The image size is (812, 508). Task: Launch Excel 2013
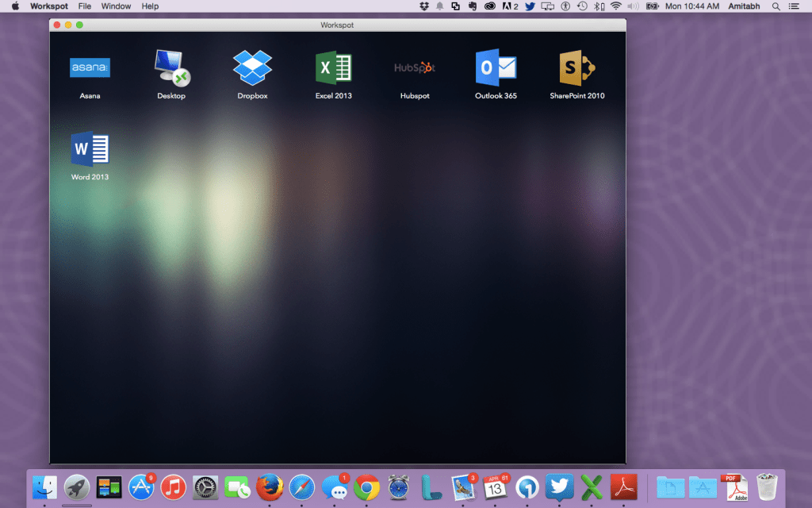(x=334, y=67)
